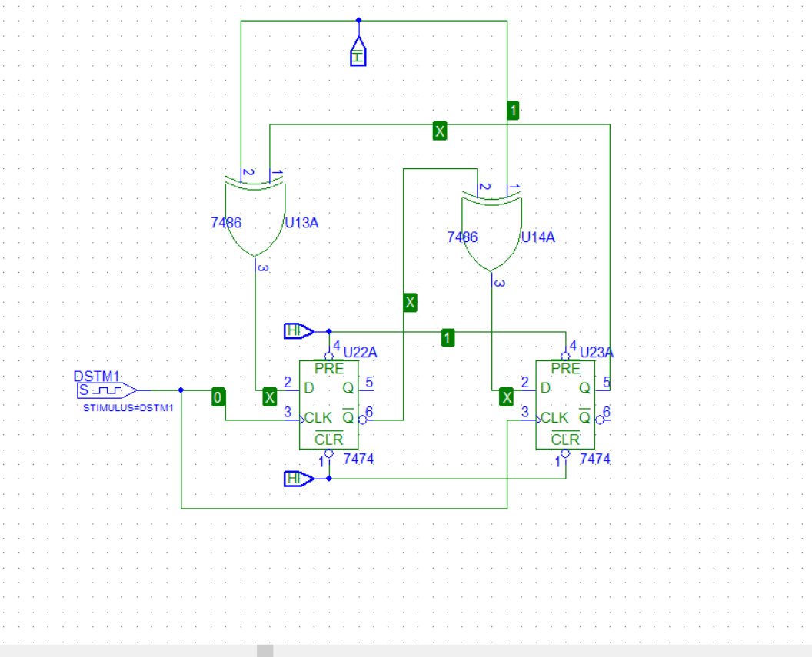Screen dimensions: 812x657
Task: Click the 1 state marker on the PRE wire
Action: tap(448, 338)
